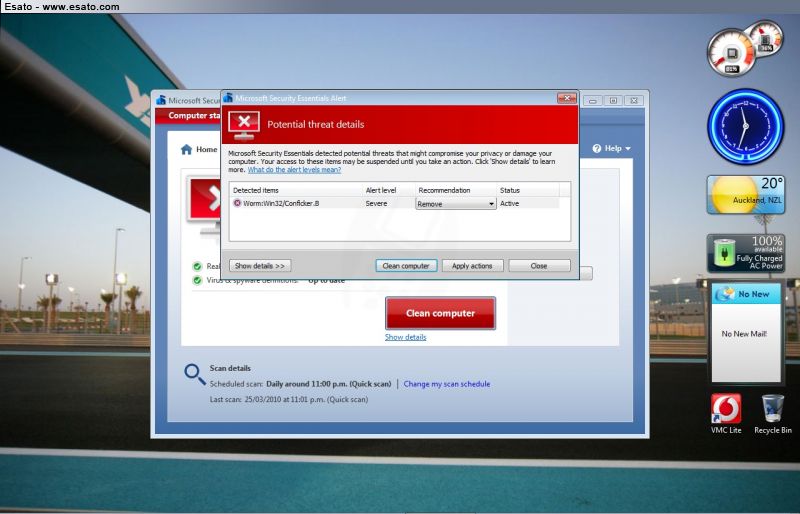800x514 pixels.
Task: Click the Close button in alert dialog
Action: coord(539,266)
